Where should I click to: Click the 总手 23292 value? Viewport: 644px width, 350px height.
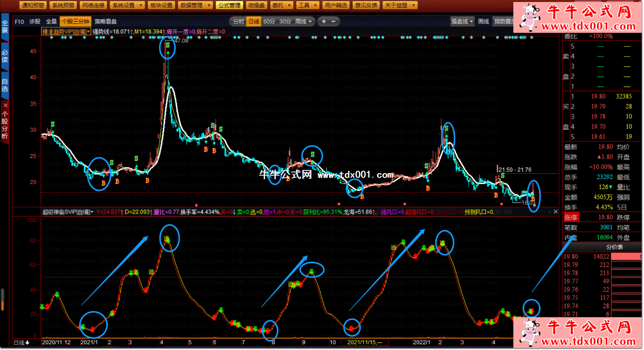click(x=604, y=177)
